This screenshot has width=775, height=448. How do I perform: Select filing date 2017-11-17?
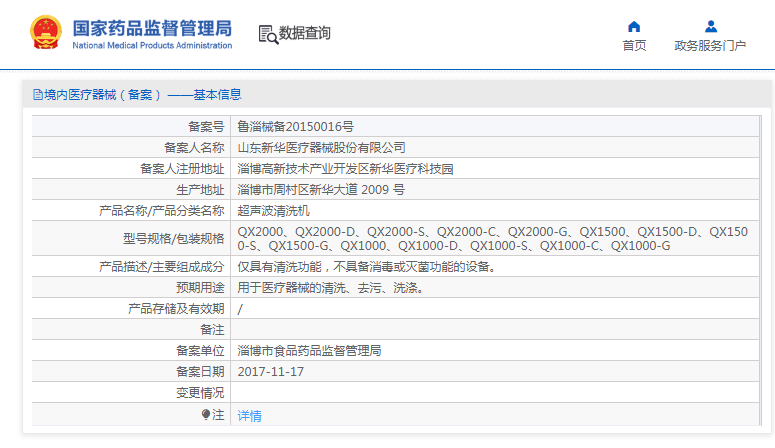pos(271,372)
